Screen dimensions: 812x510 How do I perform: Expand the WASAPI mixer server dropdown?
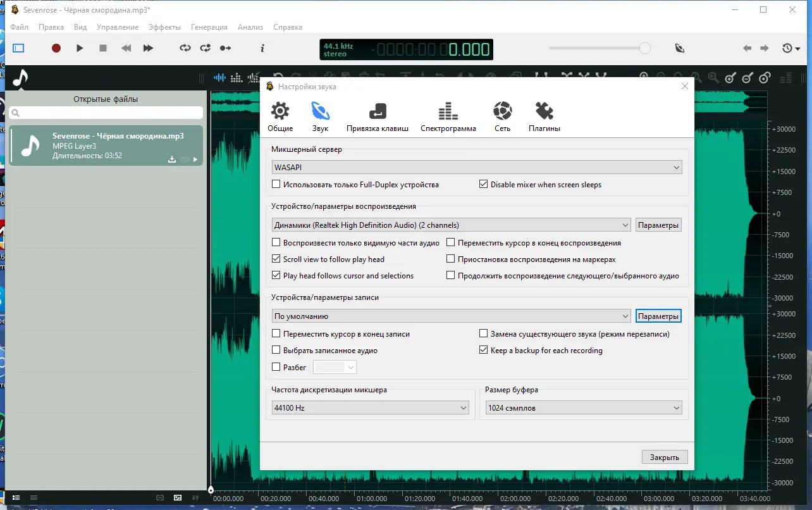pos(477,168)
